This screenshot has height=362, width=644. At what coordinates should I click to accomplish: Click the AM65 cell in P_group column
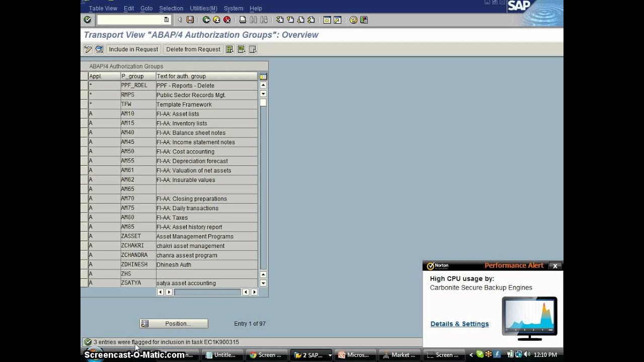138,189
